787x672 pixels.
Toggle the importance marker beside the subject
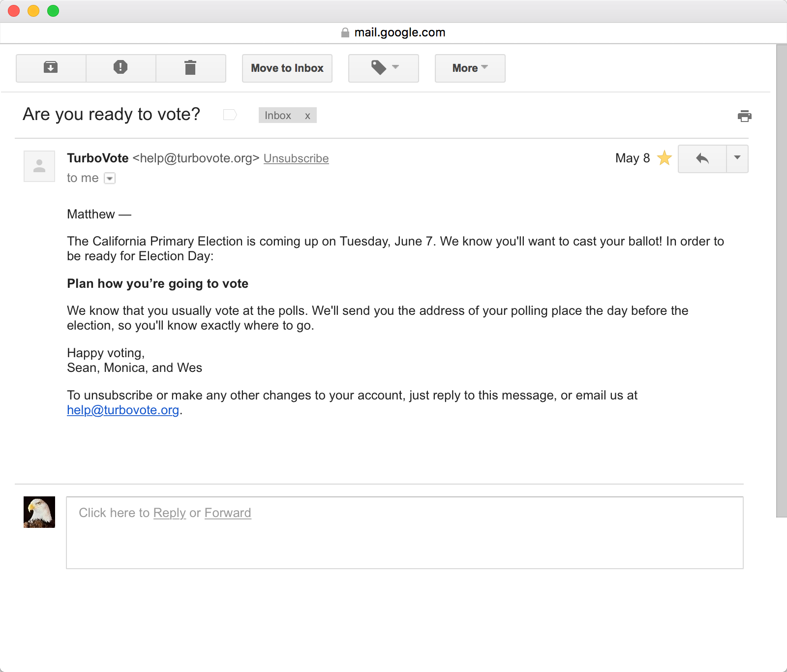point(230,115)
